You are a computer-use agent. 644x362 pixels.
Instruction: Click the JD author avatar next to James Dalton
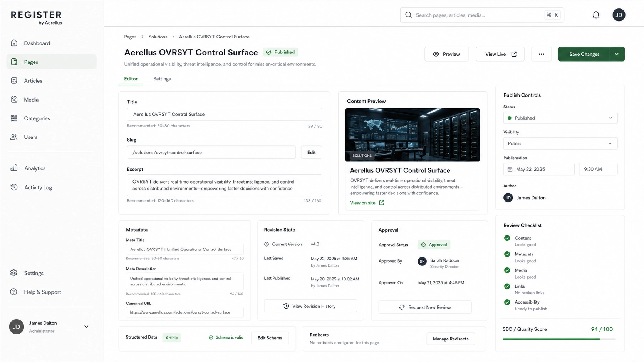pos(508,198)
